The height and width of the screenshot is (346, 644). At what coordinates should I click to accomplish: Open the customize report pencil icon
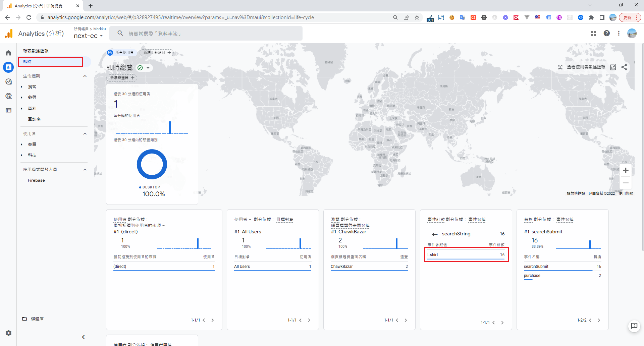point(613,67)
